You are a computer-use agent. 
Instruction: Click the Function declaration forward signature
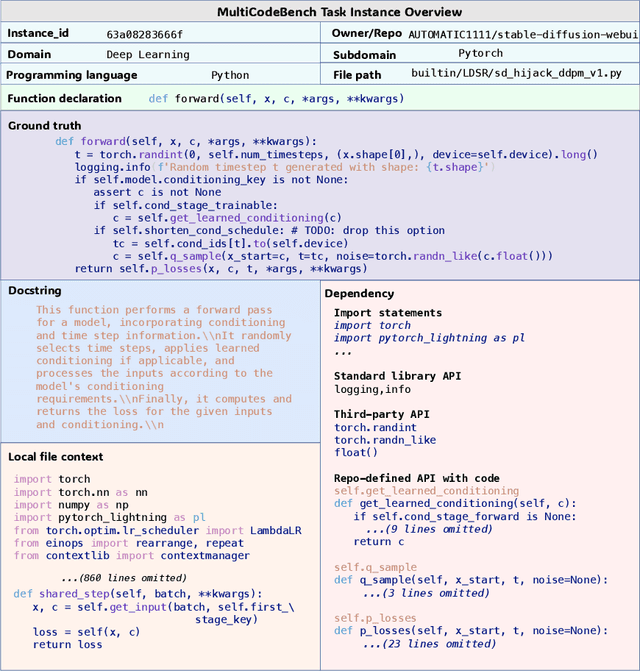[x=277, y=99]
